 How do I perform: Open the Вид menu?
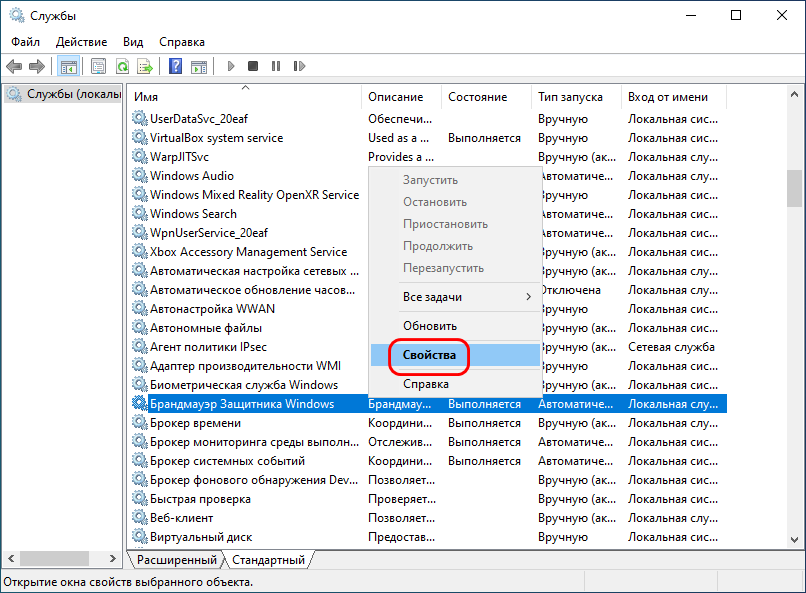pos(133,42)
